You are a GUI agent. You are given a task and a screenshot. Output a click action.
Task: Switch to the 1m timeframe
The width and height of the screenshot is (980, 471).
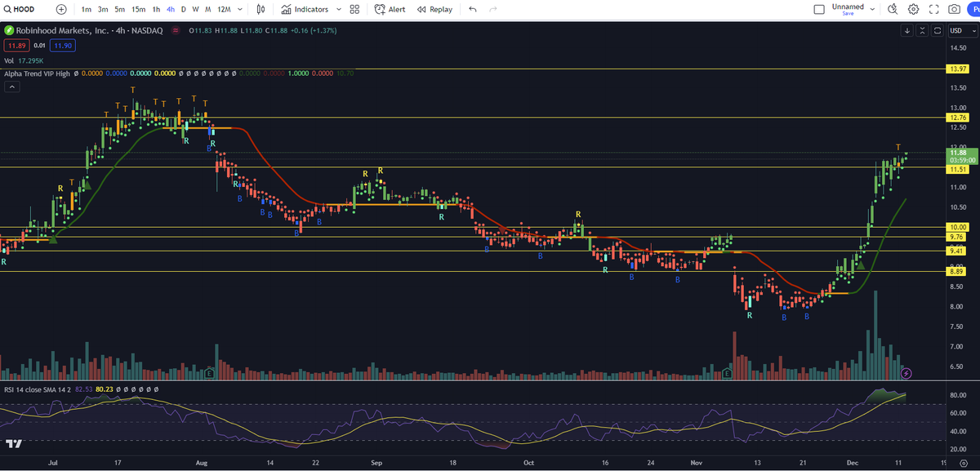click(x=87, y=10)
